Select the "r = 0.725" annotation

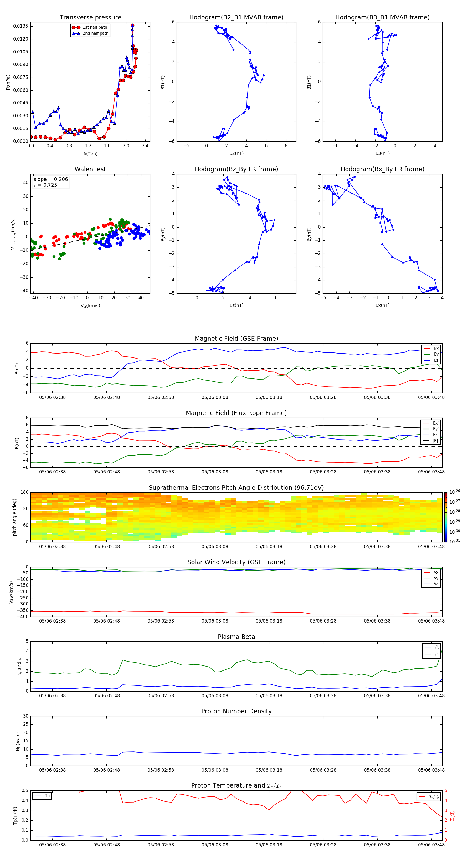[45, 185]
